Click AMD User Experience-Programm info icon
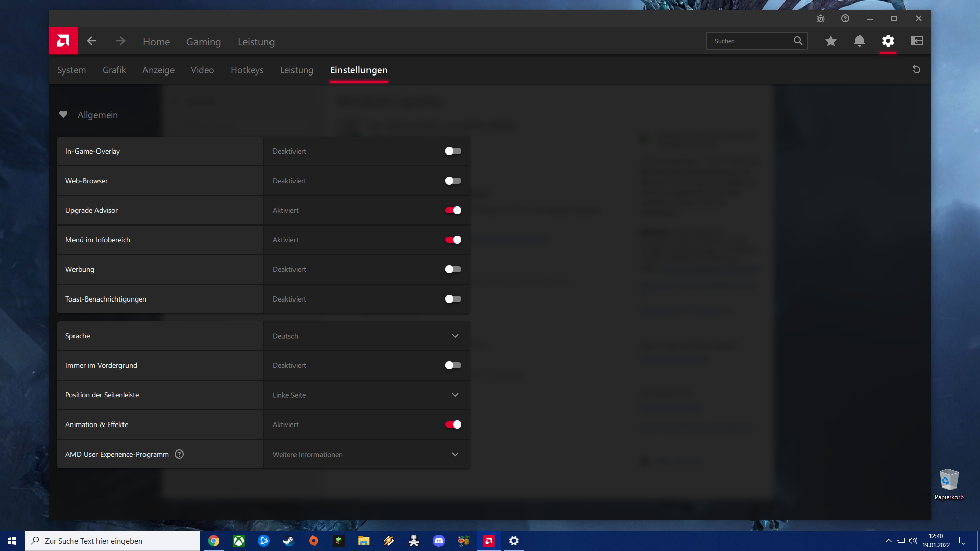The image size is (980, 551). 179,454
